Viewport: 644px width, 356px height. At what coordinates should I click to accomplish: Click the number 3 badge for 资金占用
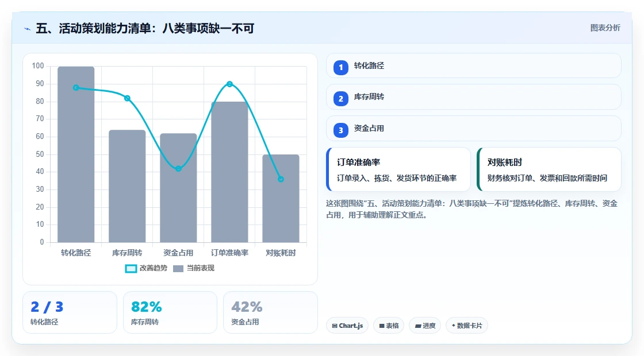tap(341, 130)
